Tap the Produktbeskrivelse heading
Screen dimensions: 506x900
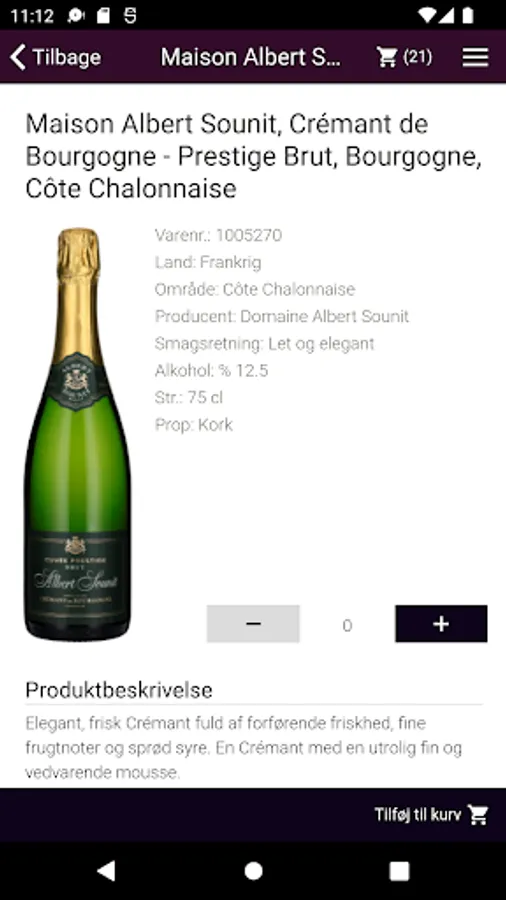point(119,690)
